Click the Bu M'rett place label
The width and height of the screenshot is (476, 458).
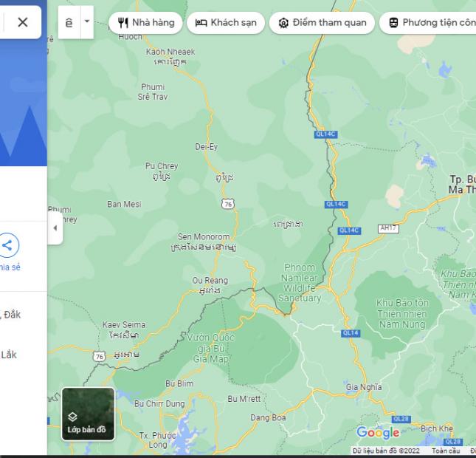pyautogui.click(x=244, y=399)
